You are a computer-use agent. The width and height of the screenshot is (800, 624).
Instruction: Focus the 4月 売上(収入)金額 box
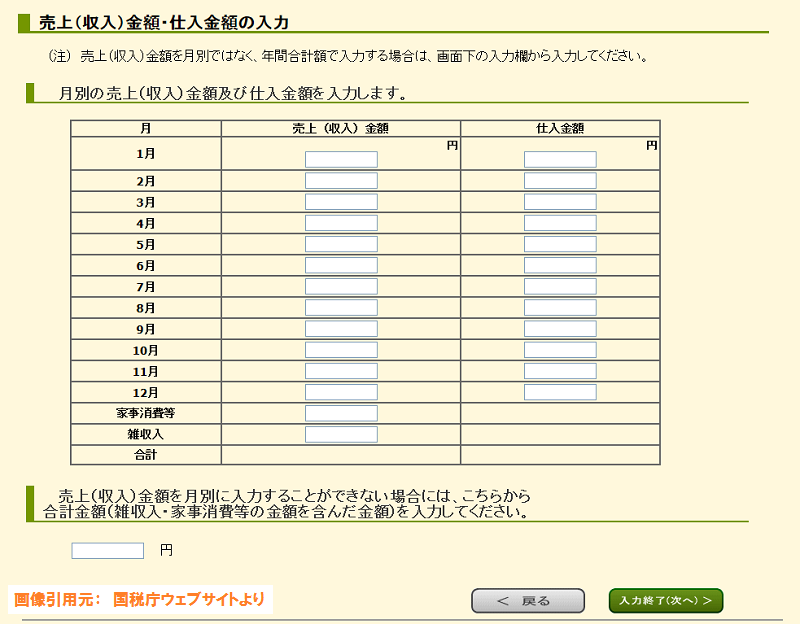coord(341,223)
